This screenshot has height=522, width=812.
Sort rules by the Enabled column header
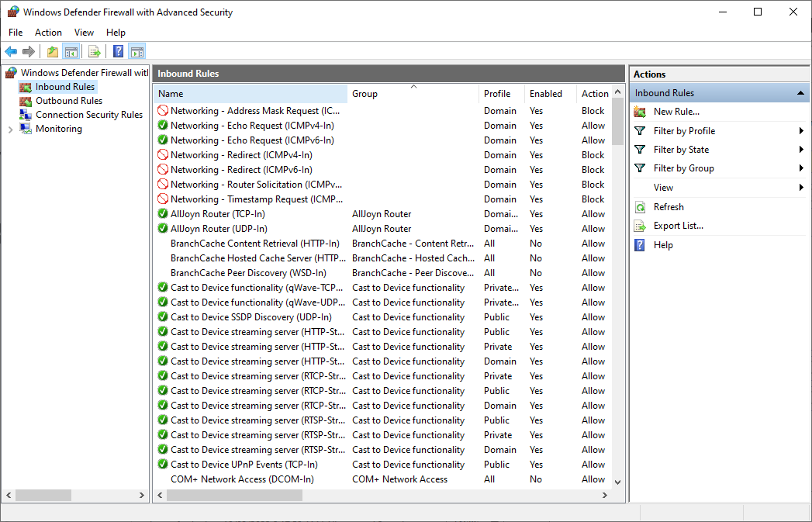pos(546,94)
